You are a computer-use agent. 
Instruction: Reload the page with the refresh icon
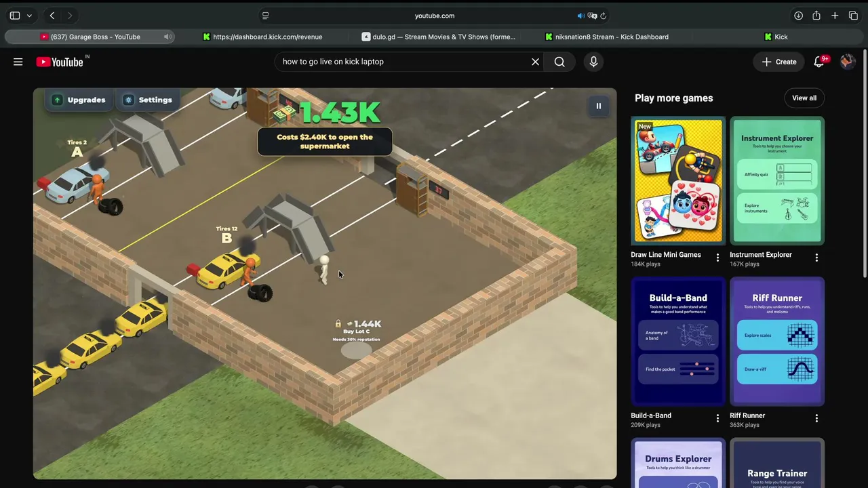pyautogui.click(x=603, y=16)
